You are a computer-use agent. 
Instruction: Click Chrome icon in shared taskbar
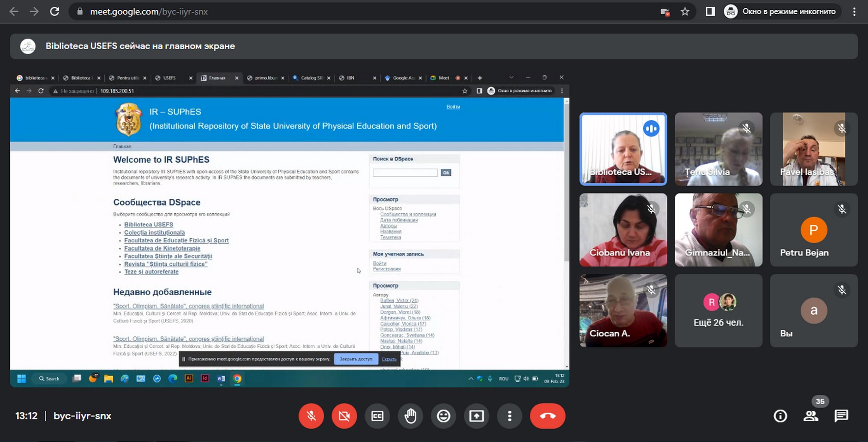237,378
